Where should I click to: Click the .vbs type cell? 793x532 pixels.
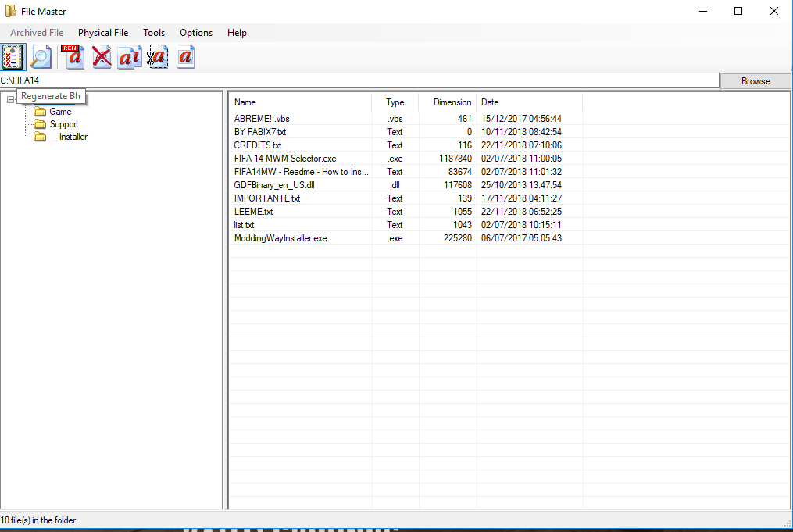[x=395, y=119]
